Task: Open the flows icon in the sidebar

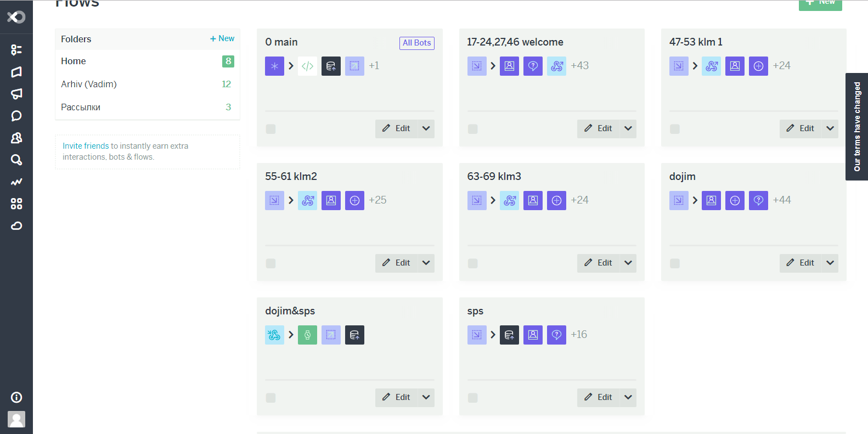Action: click(x=16, y=50)
